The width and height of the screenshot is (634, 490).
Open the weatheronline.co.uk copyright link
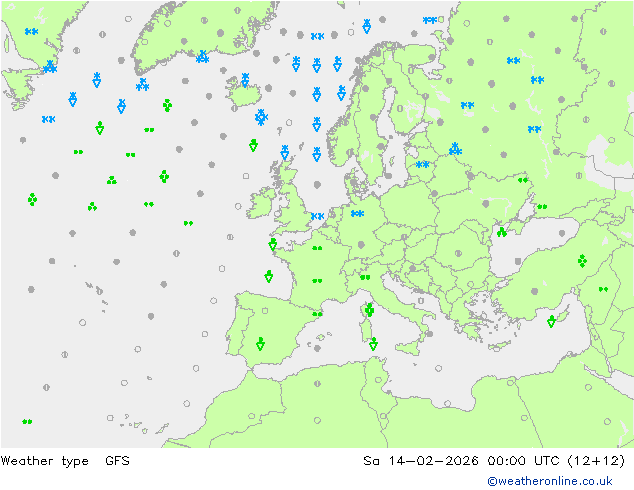pyautogui.click(x=550, y=481)
